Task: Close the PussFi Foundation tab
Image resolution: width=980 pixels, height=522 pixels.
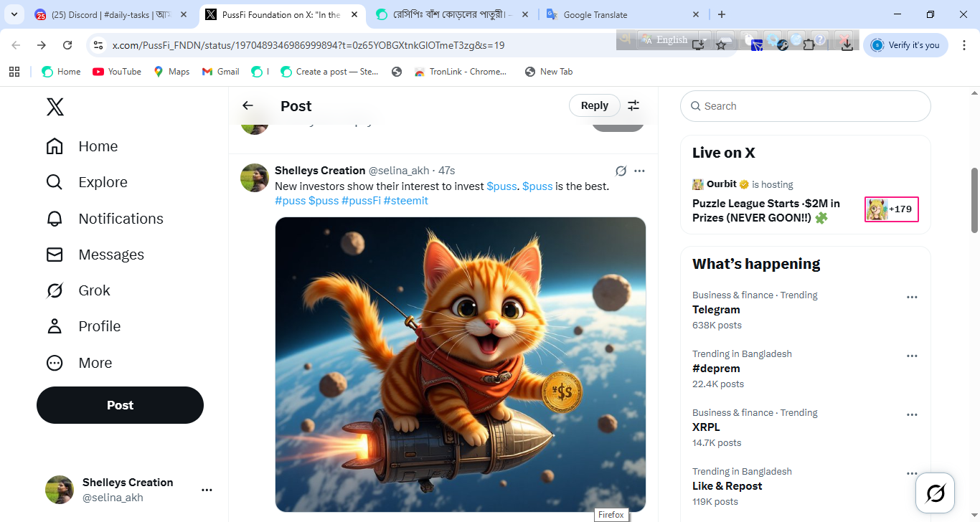Action: click(x=354, y=14)
